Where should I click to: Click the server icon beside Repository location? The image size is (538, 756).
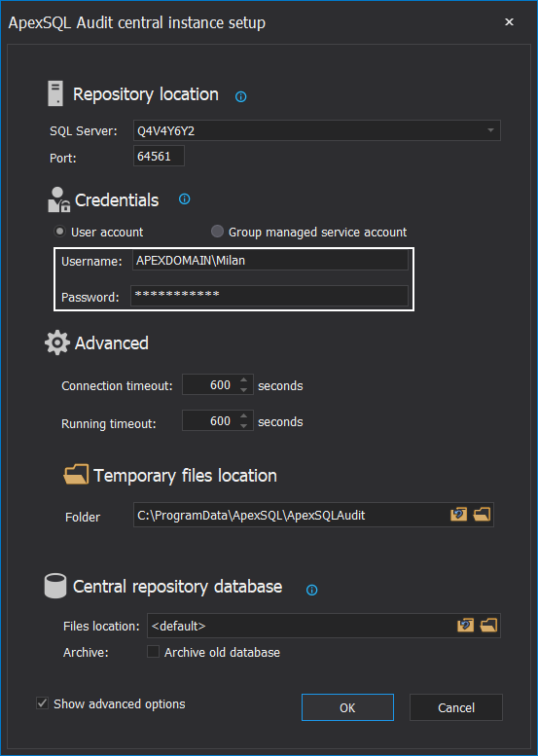tap(55, 93)
